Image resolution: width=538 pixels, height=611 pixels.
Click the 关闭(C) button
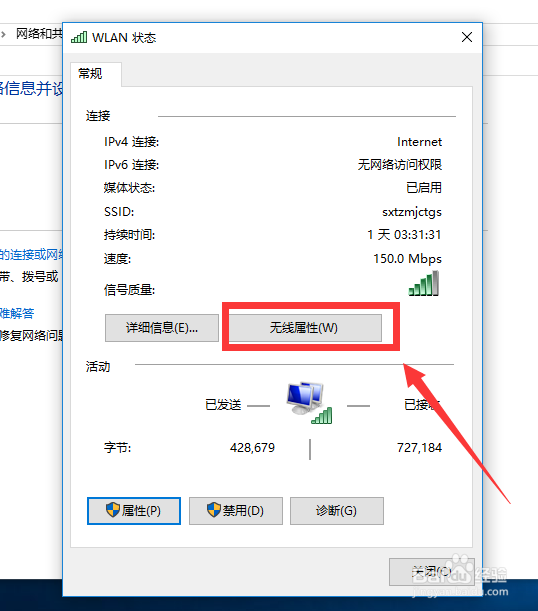tap(432, 572)
